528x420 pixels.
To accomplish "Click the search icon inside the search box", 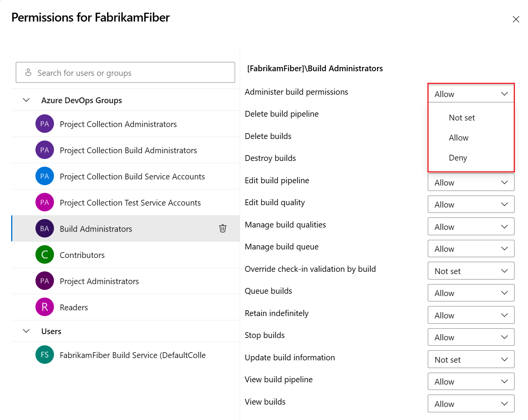I will [29, 72].
